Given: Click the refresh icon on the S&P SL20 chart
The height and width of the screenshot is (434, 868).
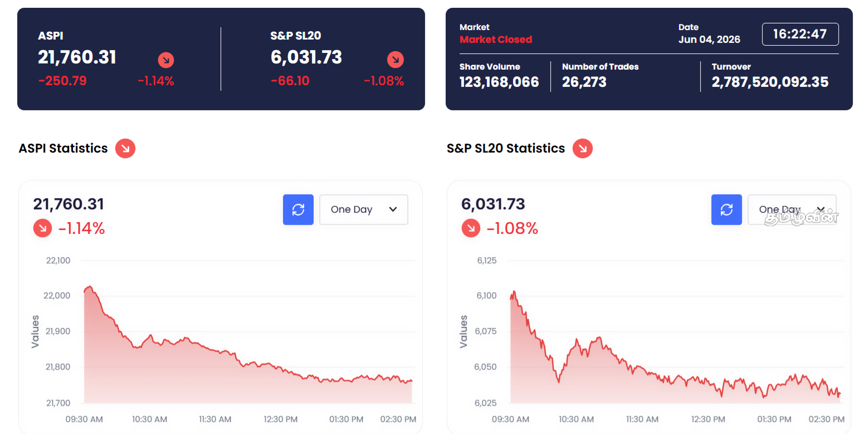Looking at the screenshot, I should (x=726, y=209).
